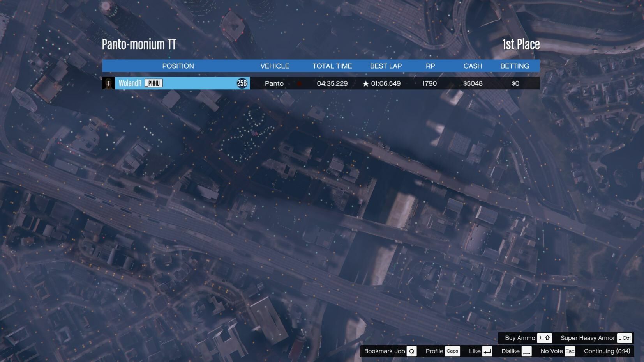644x362 pixels.
Task: Select No Vote option
Action: coord(552,351)
